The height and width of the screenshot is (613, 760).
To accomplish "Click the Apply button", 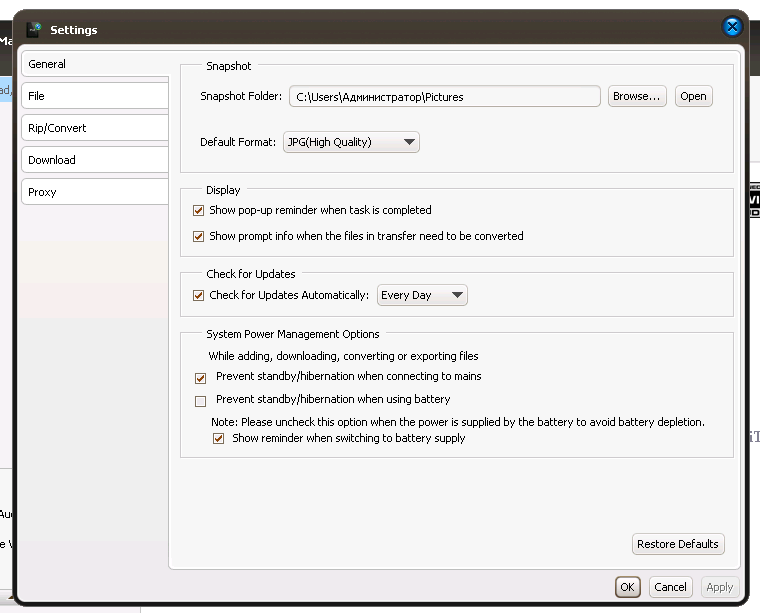I will tap(720, 587).
